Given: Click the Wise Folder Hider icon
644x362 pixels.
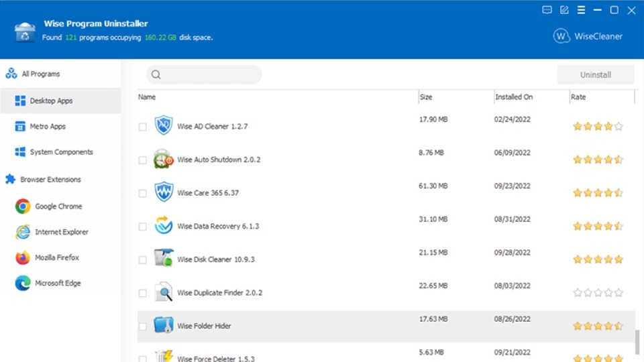Looking at the screenshot, I should pyautogui.click(x=164, y=324).
